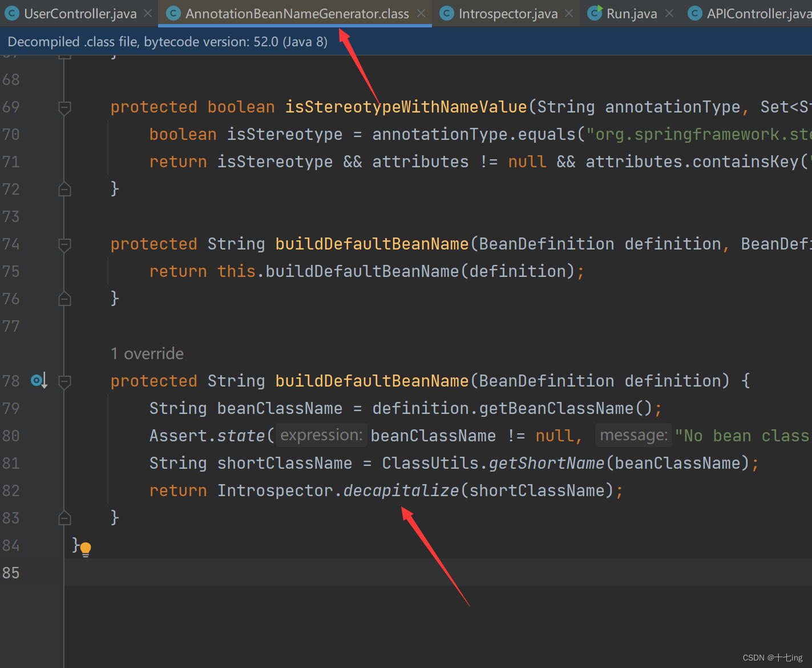Click the isStereotypeWithNameValue method name
812x668 pixels.
point(406,107)
